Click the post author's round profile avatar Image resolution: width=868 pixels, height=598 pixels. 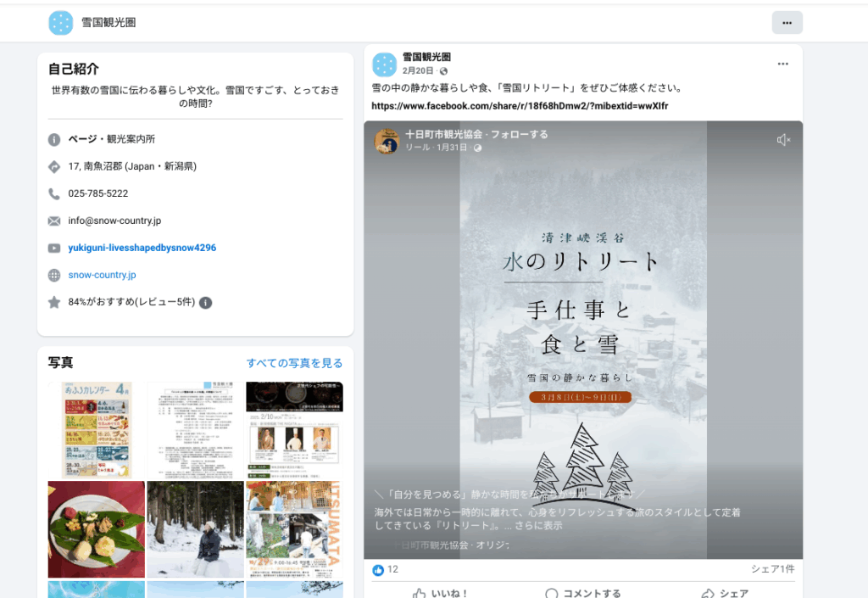click(384, 64)
